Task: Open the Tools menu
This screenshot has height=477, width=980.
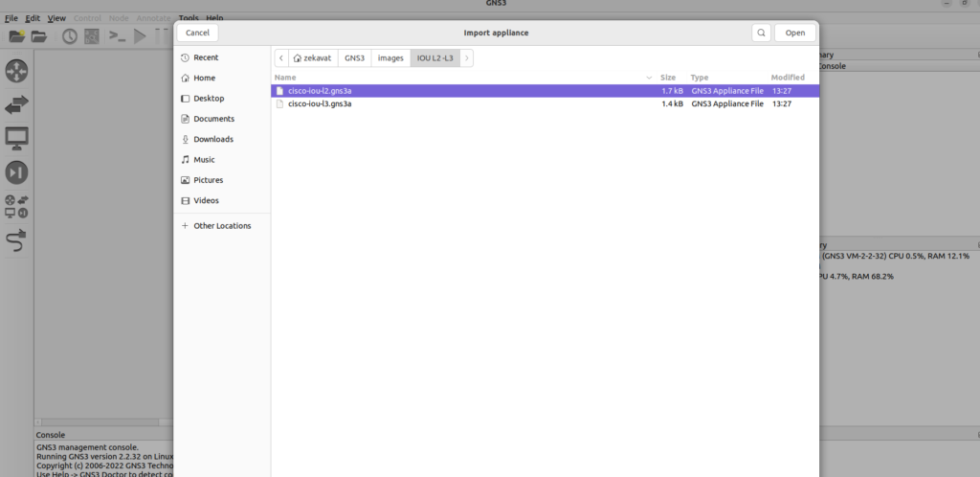Action: pos(189,18)
